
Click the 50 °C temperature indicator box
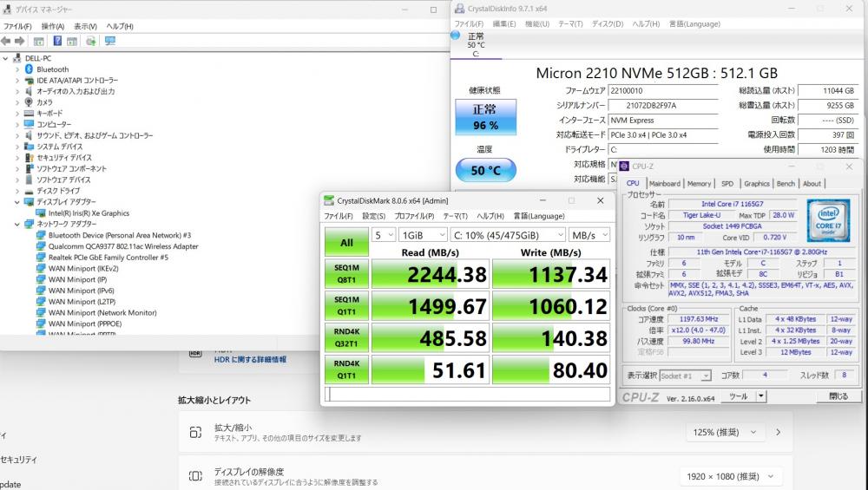click(485, 170)
